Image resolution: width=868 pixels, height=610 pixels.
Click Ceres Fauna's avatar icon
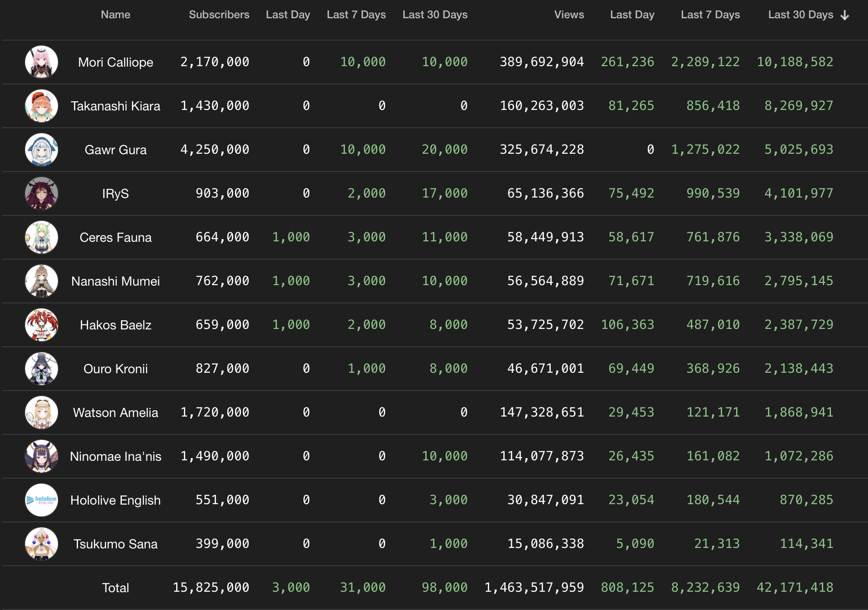tap(42, 237)
